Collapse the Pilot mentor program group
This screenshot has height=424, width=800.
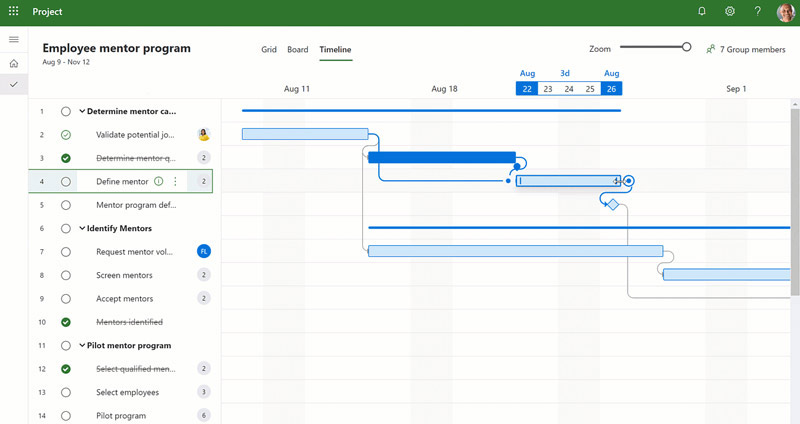[x=82, y=346]
